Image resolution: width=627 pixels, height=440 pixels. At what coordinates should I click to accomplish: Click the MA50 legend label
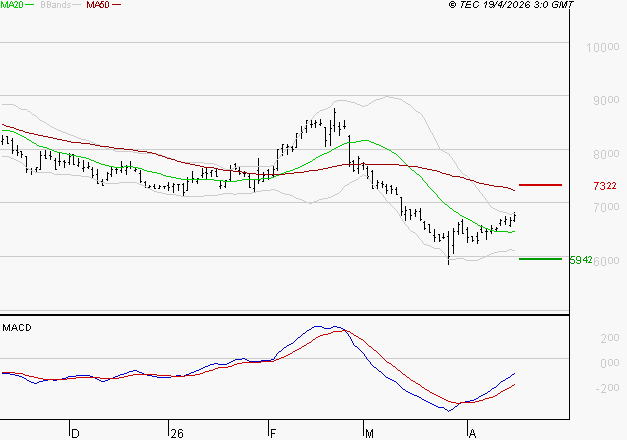click(98, 5)
